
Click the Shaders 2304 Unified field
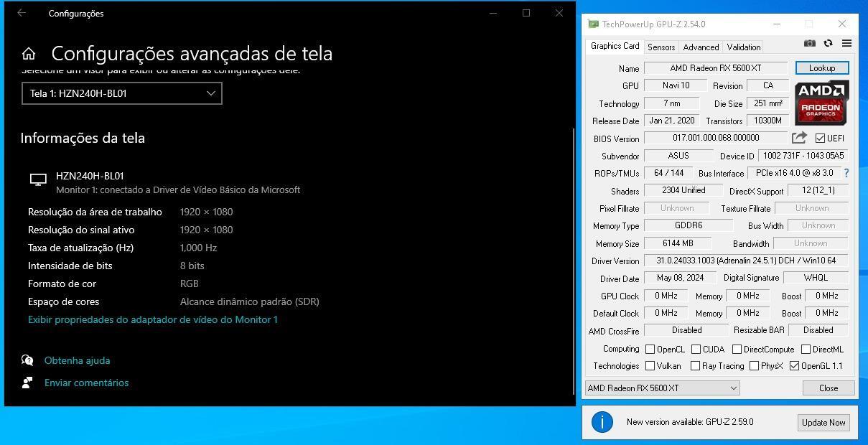pyautogui.click(x=683, y=190)
